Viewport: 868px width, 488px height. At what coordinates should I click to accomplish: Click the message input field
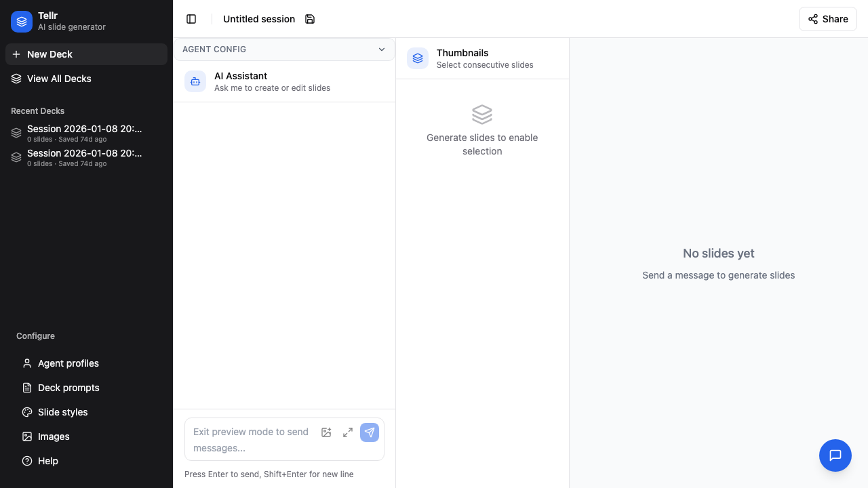(251, 439)
